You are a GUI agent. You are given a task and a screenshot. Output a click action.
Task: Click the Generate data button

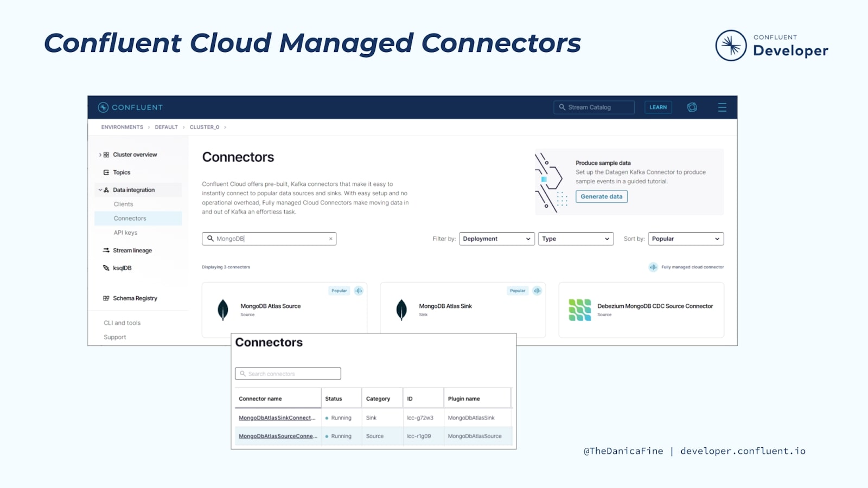(602, 197)
